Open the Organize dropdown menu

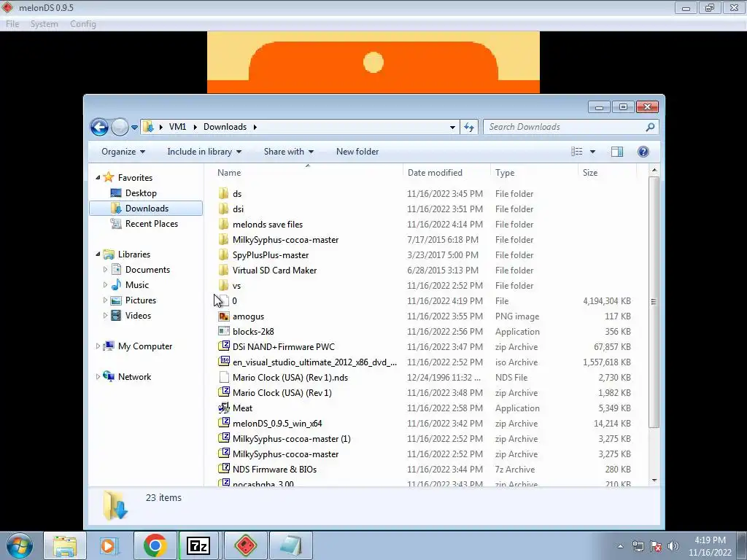(123, 152)
